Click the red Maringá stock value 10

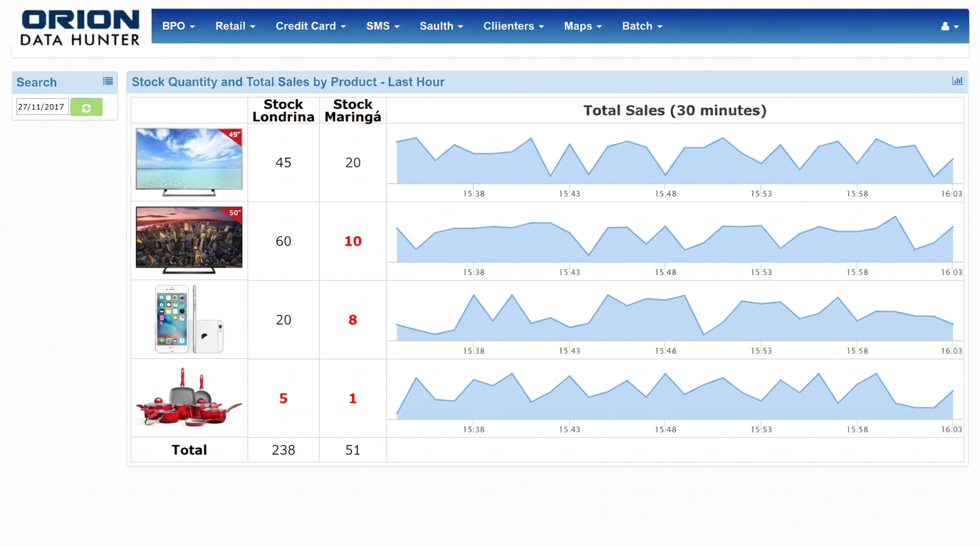pos(353,241)
